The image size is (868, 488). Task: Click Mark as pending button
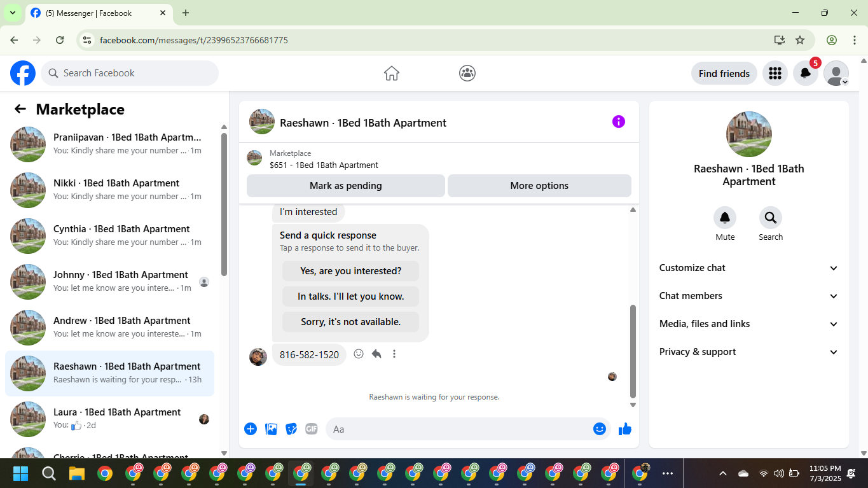[x=346, y=186]
